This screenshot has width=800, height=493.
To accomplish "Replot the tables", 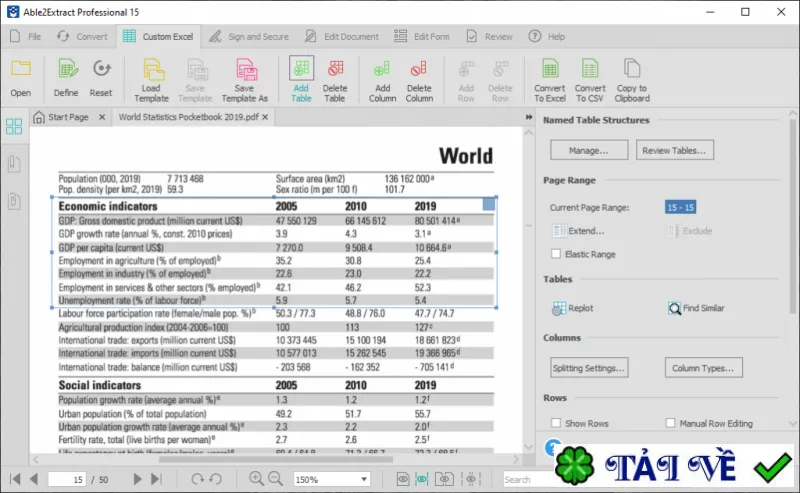I will tap(573, 308).
